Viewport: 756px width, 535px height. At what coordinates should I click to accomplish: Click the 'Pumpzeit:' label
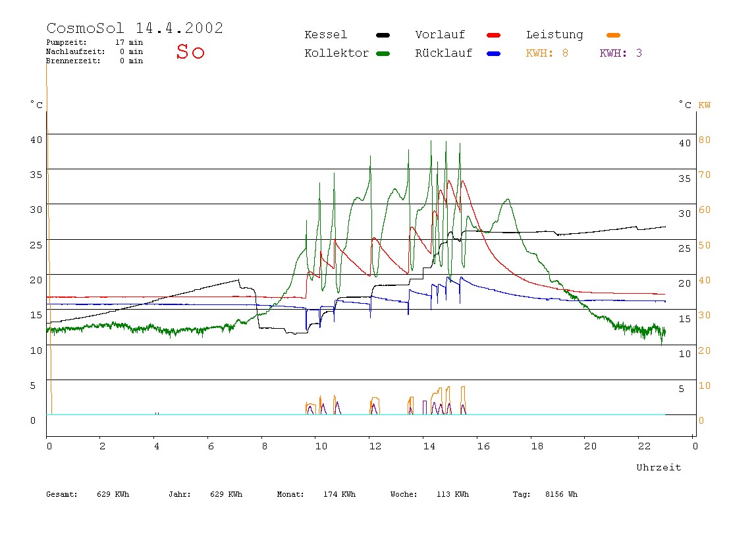point(67,42)
